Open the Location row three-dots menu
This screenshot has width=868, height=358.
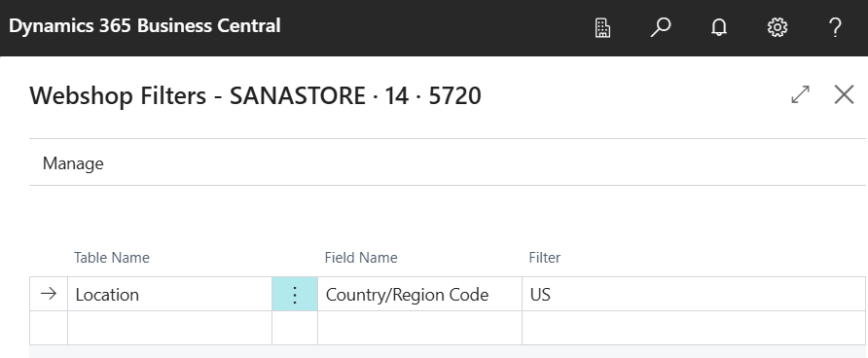pyautogui.click(x=295, y=295)
